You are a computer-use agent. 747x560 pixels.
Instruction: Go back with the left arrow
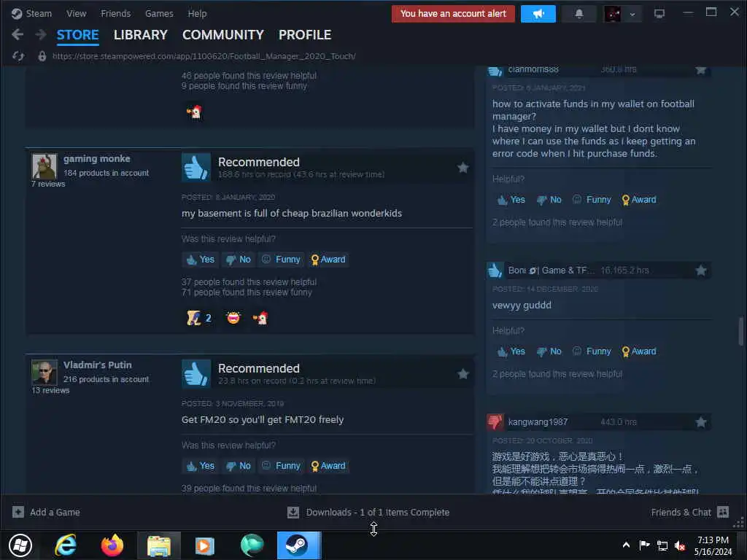tap(18, 34)
